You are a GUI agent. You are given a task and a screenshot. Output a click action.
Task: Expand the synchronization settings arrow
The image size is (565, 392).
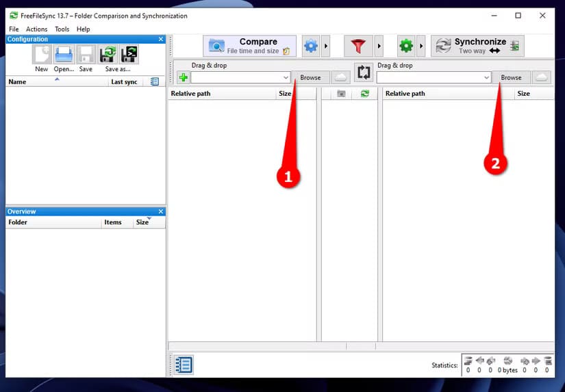tap(421, 46)
